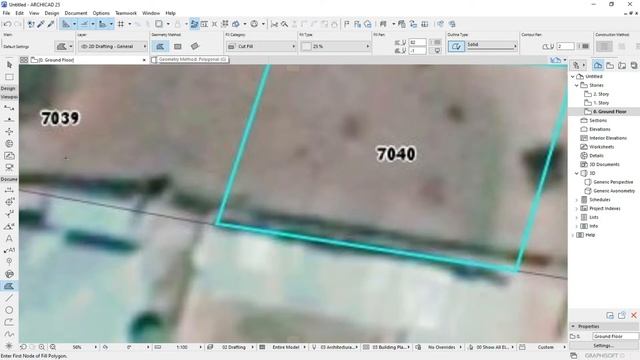Toggle the fill background pen window icon
Image resolution: width=640 pixels, height=360 pixels.
[x=436, y=51]
